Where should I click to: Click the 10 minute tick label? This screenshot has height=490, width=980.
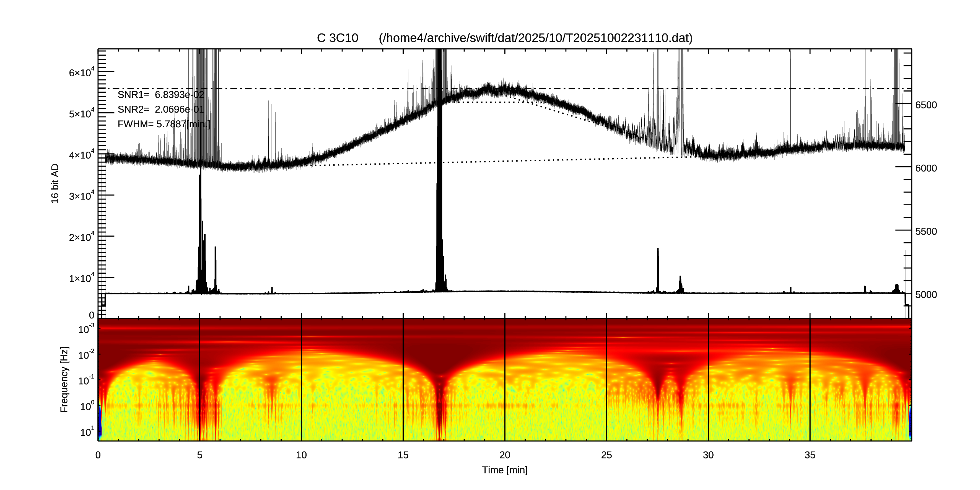pos(301,455)
